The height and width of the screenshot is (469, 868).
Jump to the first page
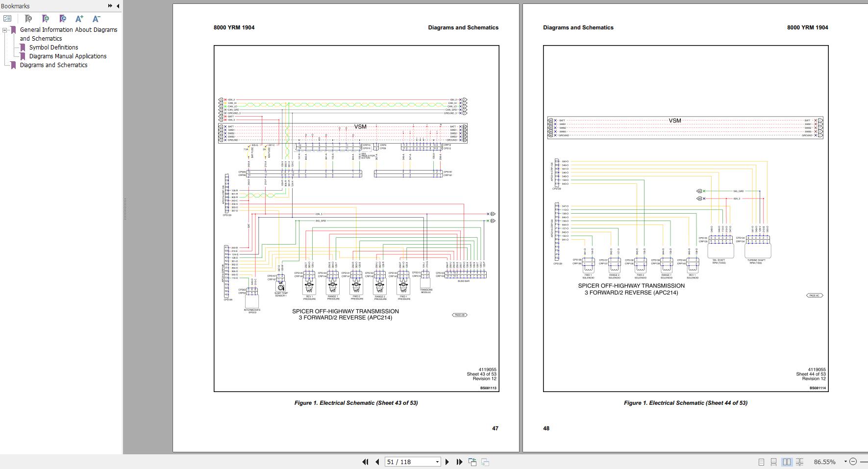pos(365,462)
